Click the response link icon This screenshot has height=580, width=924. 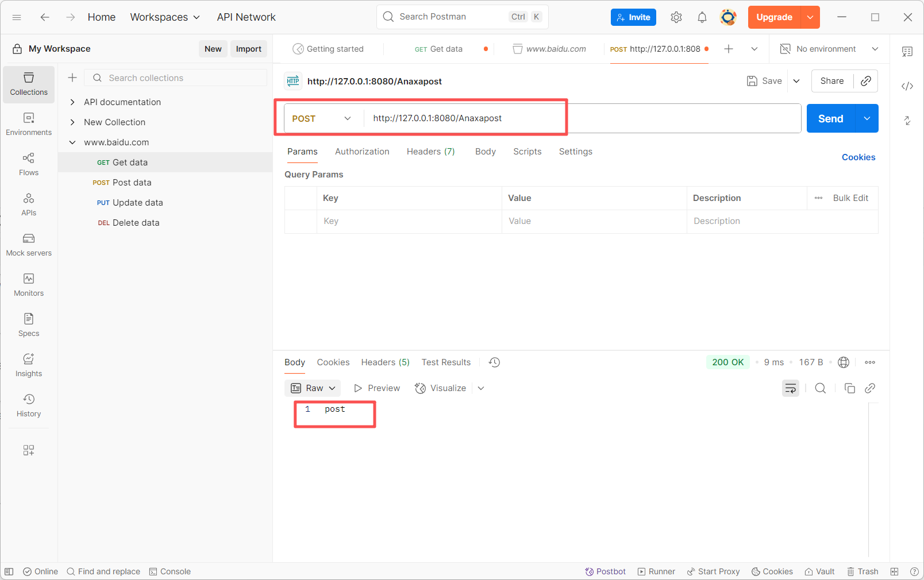coord(870,388)
